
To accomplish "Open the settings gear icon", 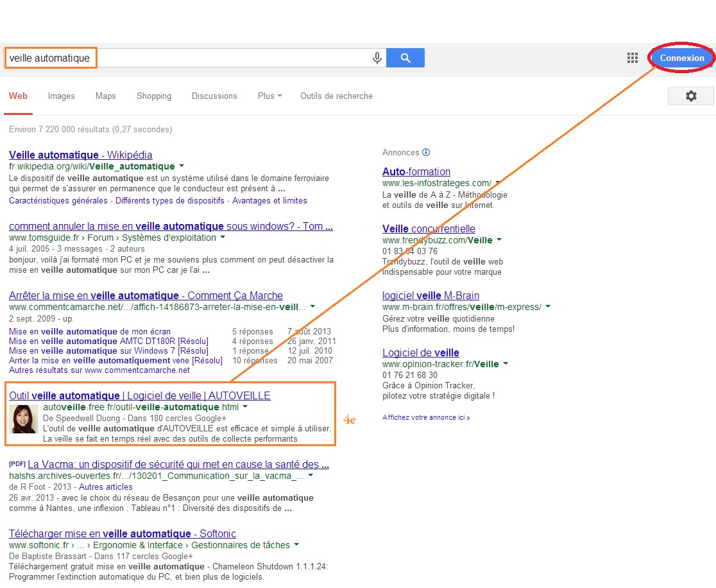I will (690, 96).
